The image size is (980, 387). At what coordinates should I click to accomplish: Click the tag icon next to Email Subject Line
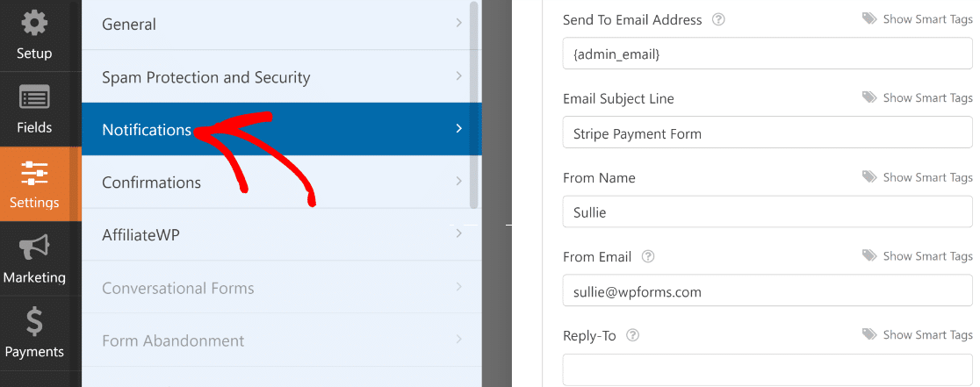(869, 98)
